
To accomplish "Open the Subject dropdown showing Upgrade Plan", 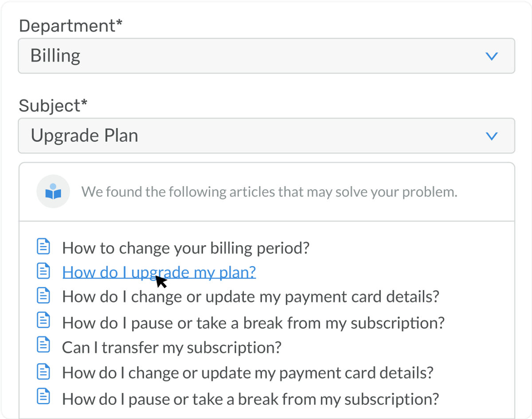I will (266, 136).
